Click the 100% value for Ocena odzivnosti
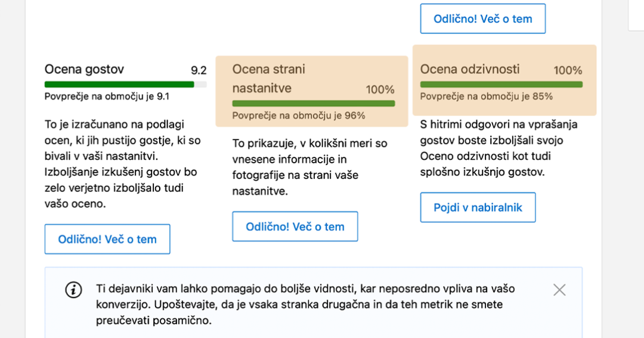This screenshot has height=338, width=644. [568, 70]
